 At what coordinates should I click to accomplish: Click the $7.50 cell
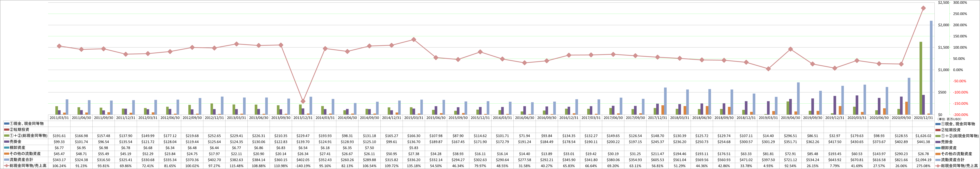pyautogui.click(x=370, y=148)
